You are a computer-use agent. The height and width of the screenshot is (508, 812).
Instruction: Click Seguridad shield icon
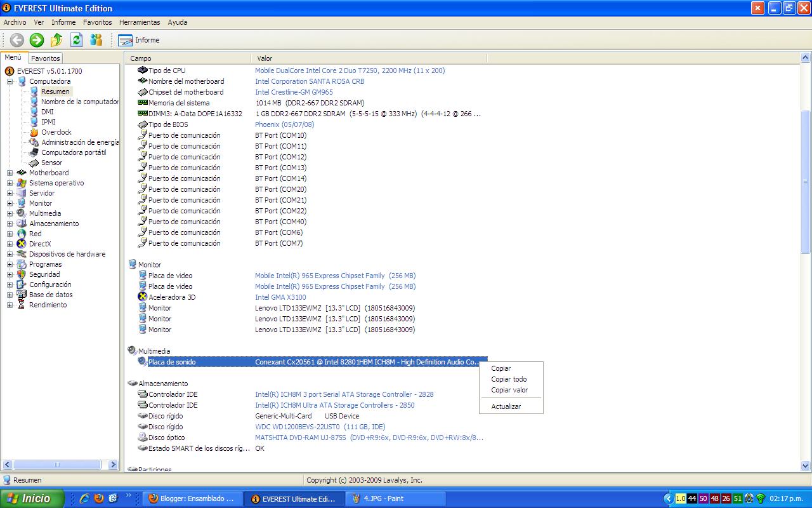(x=22, y=274)
